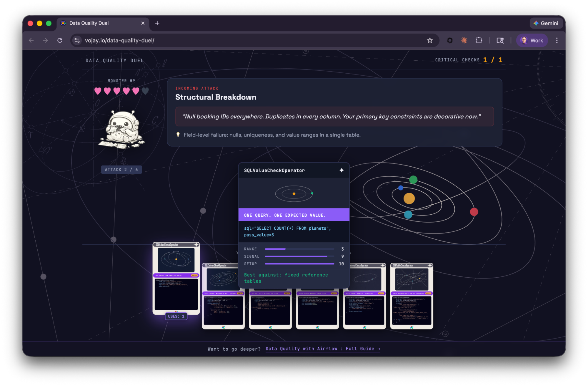Open a new browser tab

157,23
